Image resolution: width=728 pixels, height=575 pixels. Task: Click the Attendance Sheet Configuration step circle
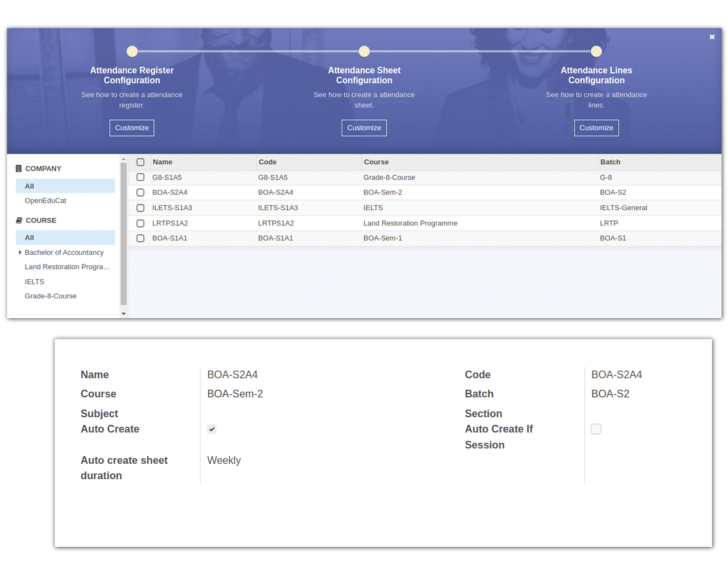tap(364, 50)
